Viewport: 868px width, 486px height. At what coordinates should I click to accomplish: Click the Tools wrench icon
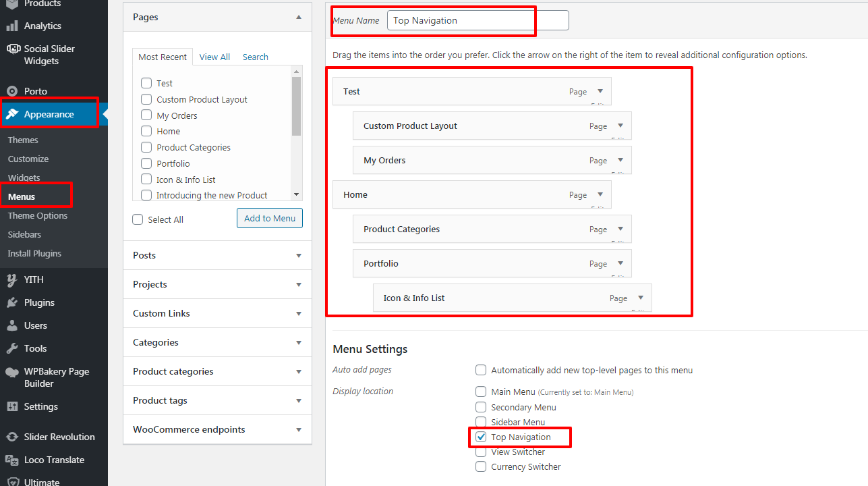[12, 348]
